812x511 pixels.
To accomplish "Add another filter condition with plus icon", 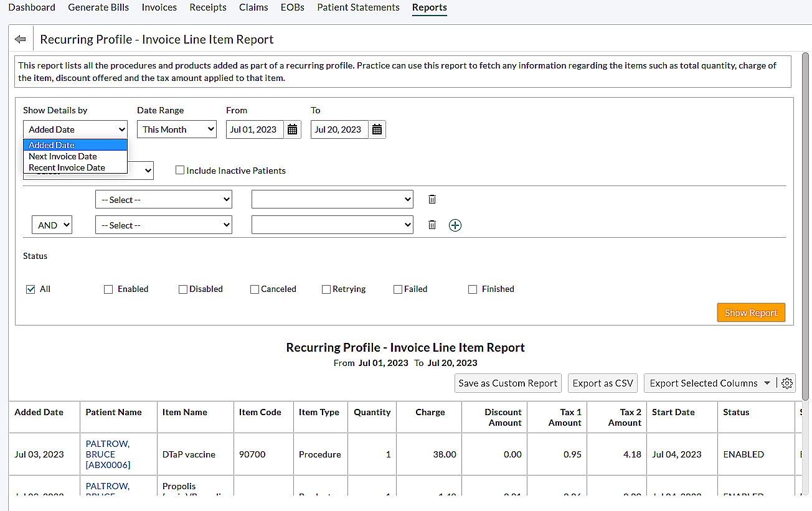I will point(455,225).
